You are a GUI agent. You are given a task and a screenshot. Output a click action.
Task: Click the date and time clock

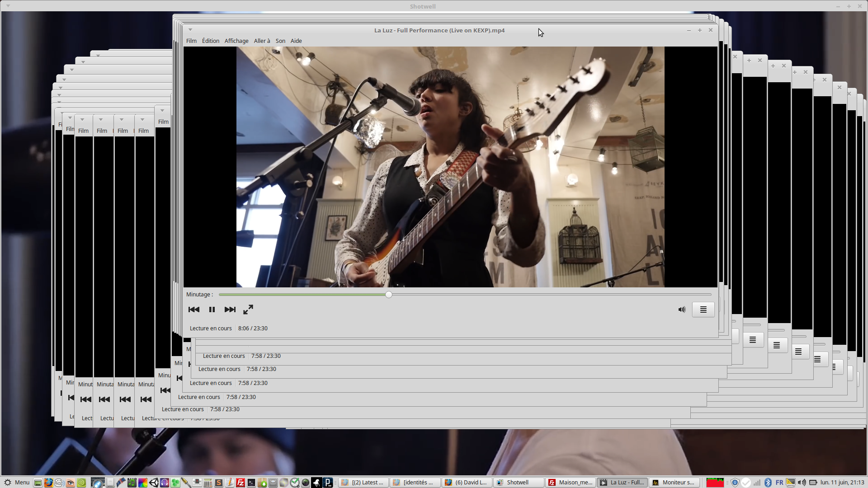coord(842,482)
